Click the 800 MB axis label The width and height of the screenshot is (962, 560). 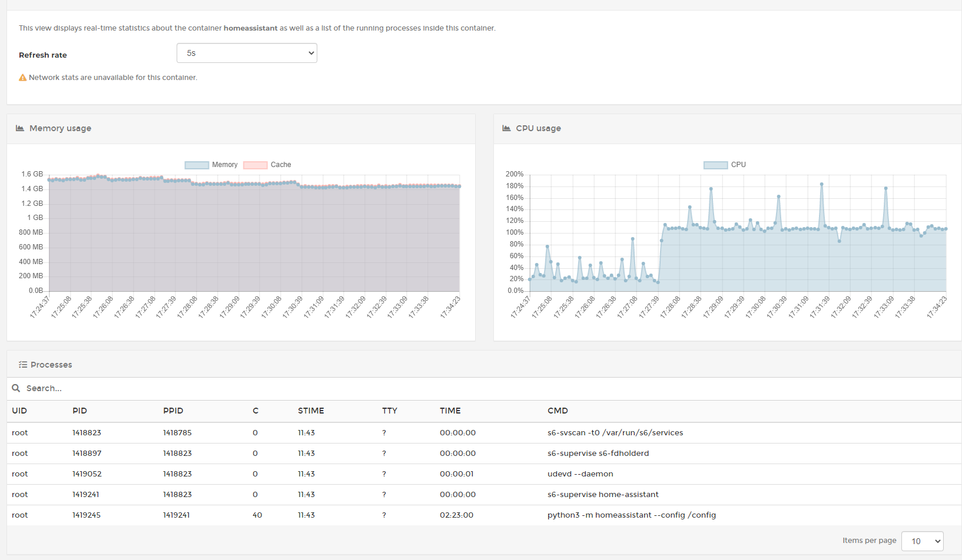click(31, 232)
